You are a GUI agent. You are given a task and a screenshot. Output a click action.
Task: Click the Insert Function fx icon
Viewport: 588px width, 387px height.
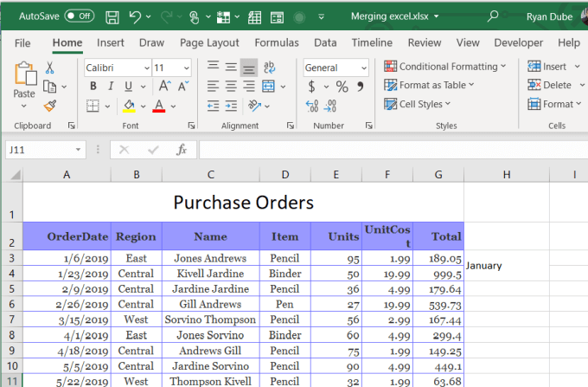pos(182,150)
